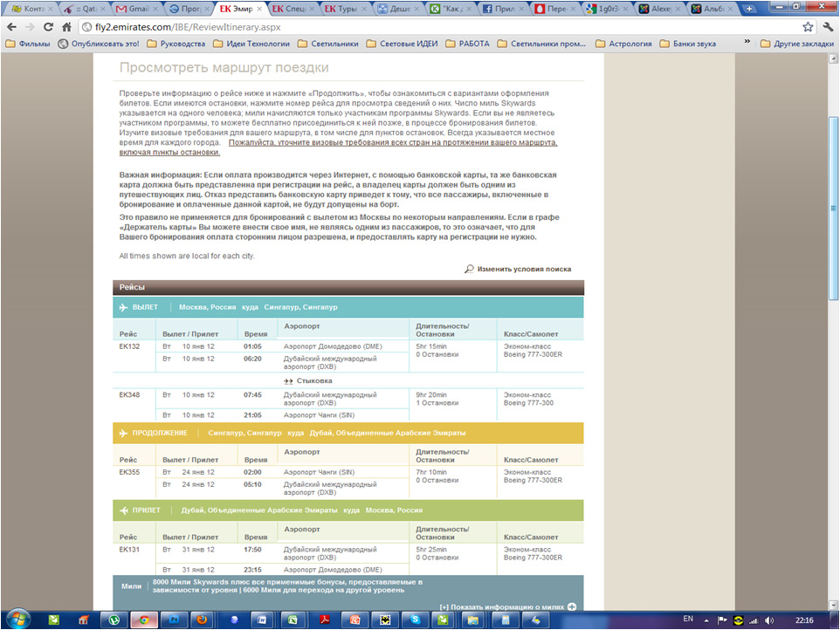Open the 'Опубликовать это!' bookmark
840x630 pixels.
coord(99,44)
